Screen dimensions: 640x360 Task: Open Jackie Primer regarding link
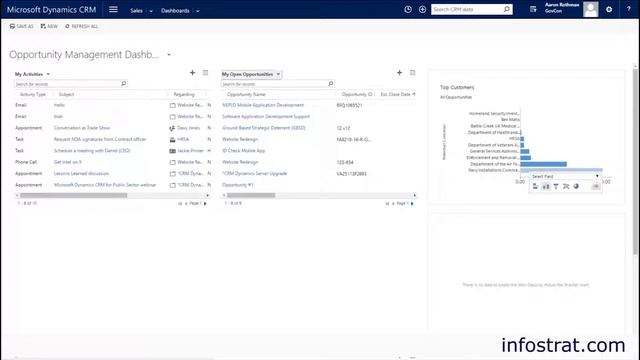190,151
